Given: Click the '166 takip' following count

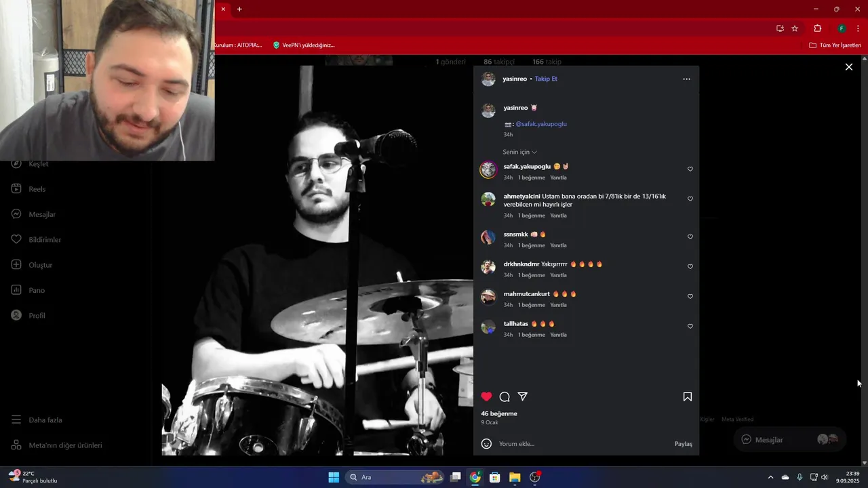Looking at the screenshot, I should [547, 62].
